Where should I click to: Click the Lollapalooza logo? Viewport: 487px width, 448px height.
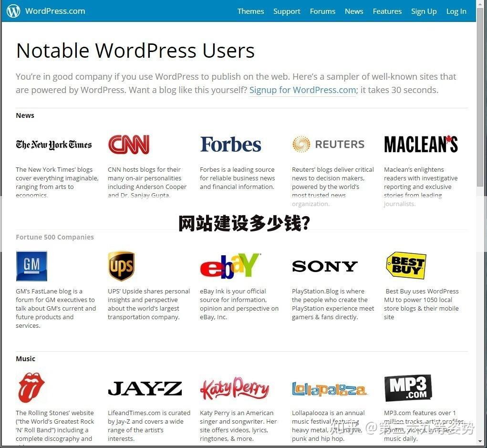click(x=329, y=389)
